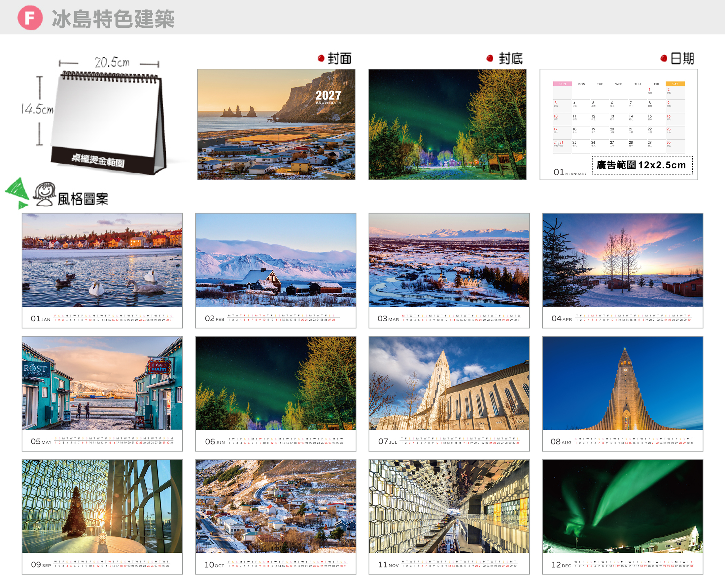Click the 風格圖案 section heading
Viewport: 725px width, 588px height.
[83, 199]
